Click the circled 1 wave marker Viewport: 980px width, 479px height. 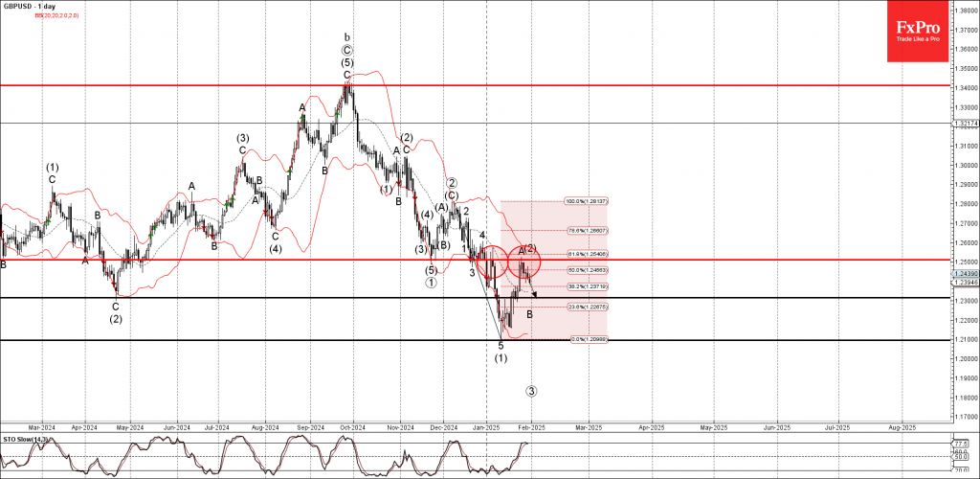pyautogui.click(x=432, y=283)
